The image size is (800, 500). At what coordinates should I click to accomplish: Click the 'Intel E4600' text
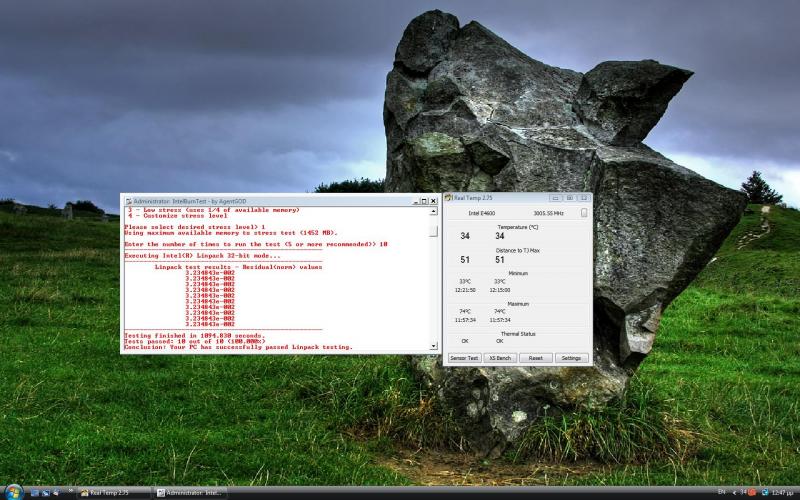tap(481, 213)
